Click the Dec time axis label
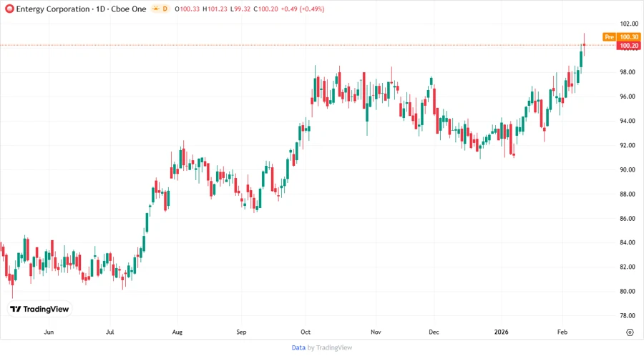 coord(434,332)
